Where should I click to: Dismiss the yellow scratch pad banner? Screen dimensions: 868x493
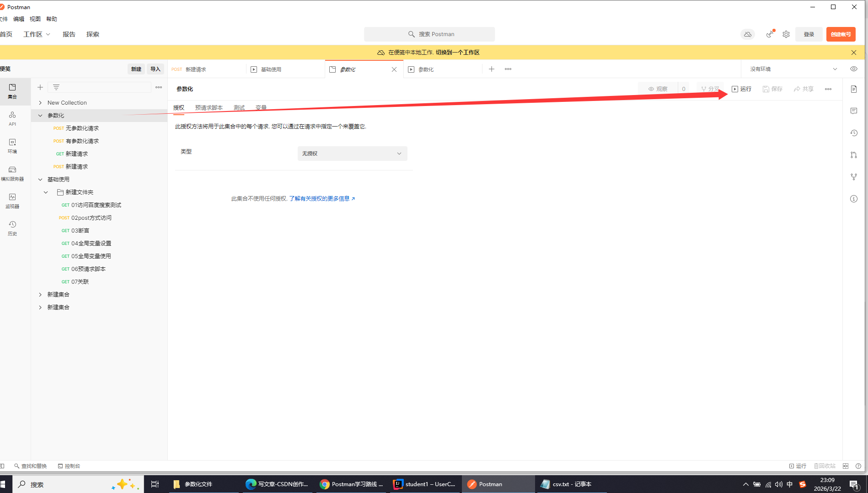tap(854, 53)
